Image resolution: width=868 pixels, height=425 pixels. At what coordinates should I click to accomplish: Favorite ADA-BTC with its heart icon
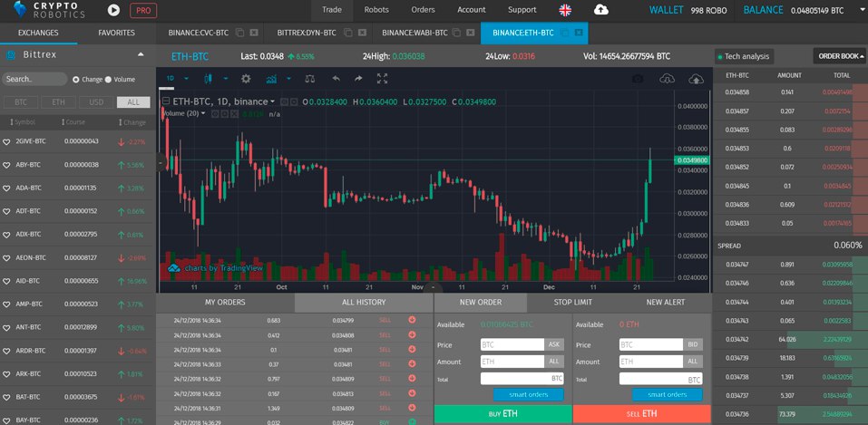(x=6, y=188)
